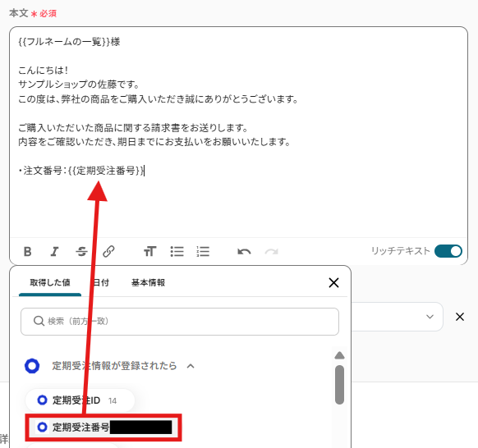Image resolution: width=478 pixels, height=448 pixels.
Task: Close the value picker popup
Action: tap(333, 282)
